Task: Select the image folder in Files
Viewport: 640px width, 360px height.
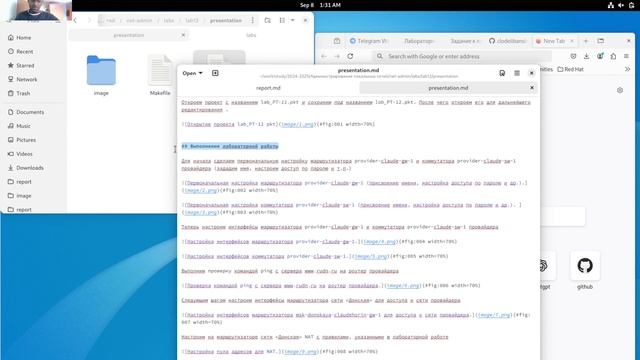Action: (101, 75)
